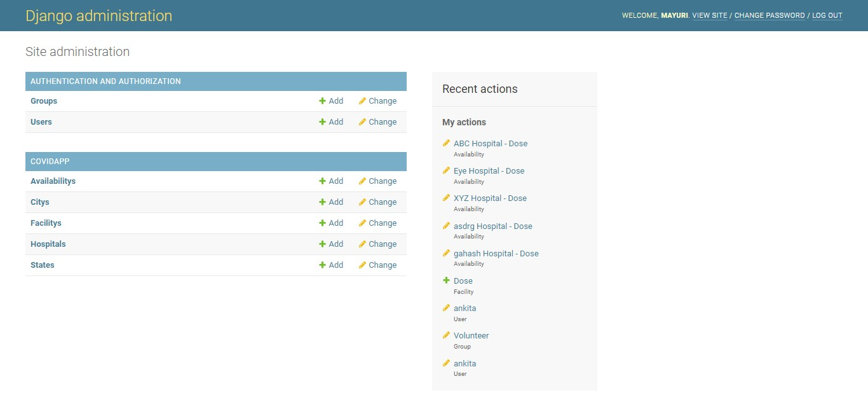Click the green plus icon beside Dose Facility

[445, 281]
